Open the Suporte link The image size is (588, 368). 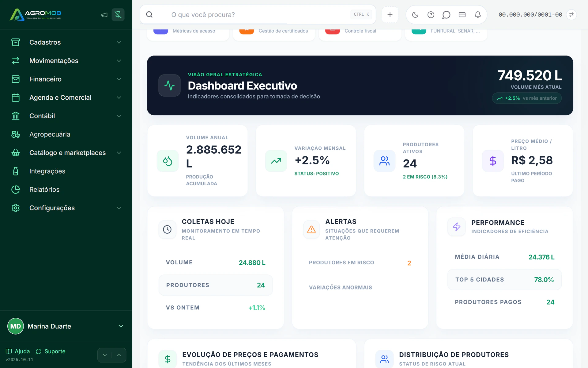51,351
